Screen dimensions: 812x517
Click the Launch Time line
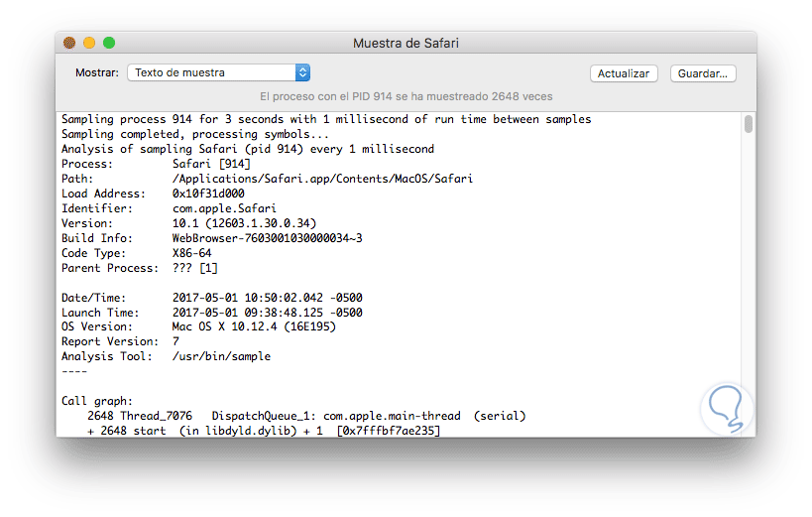pos(211,313)
